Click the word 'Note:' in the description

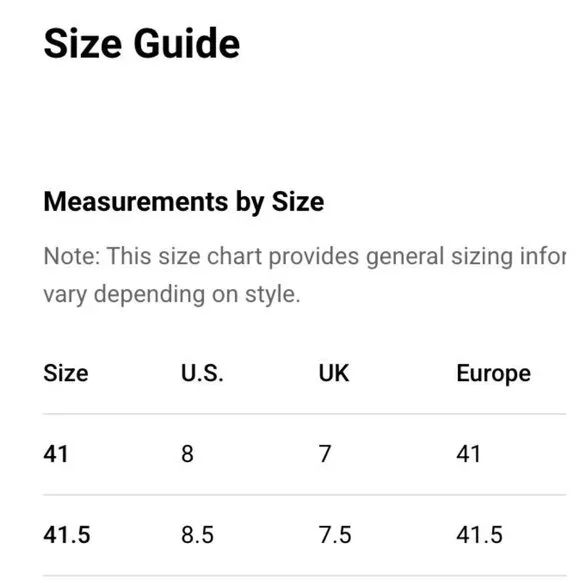point(72,256)
